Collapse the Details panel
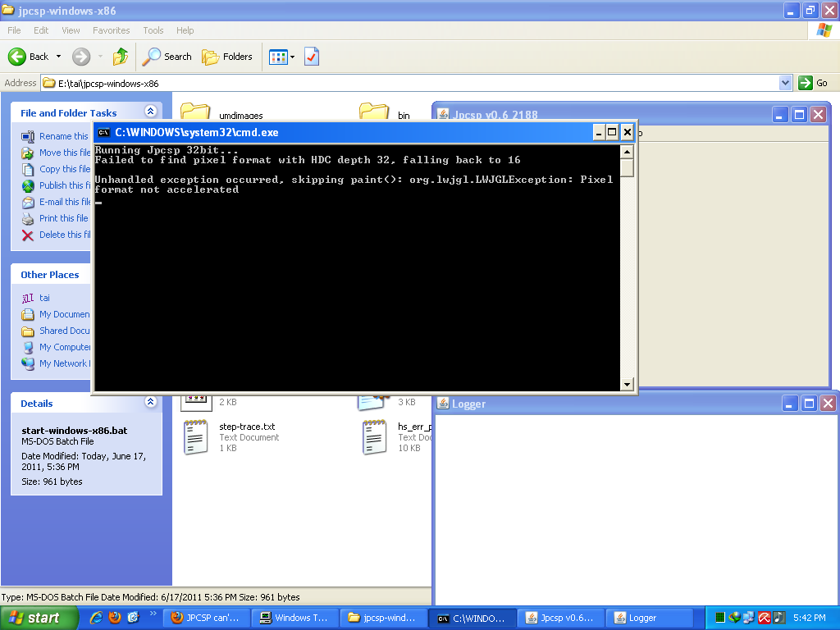 [151, 402]
